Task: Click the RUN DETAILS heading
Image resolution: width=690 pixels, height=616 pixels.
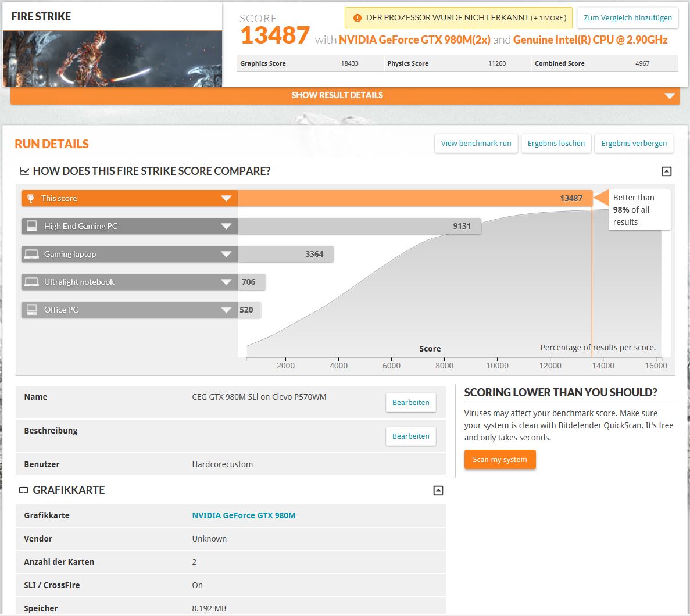Action: (52, 144)
